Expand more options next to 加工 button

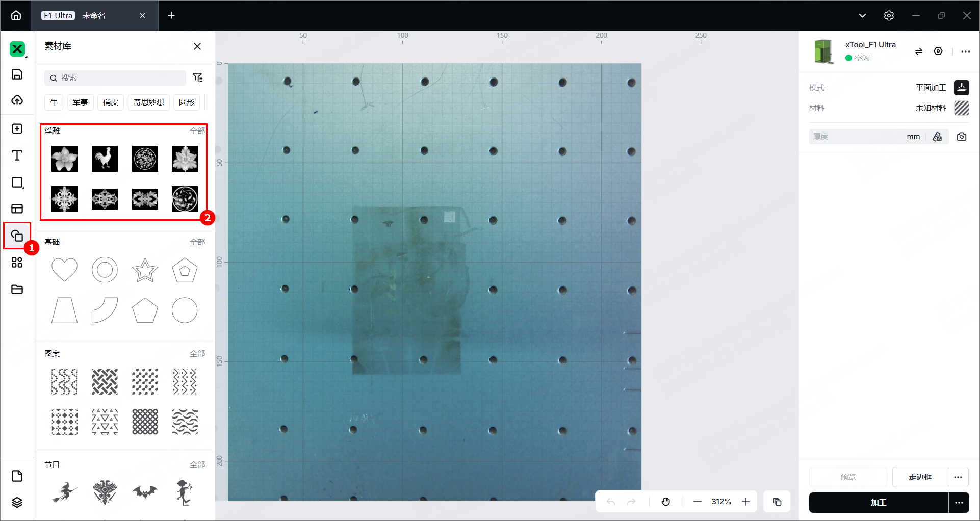point(959,503)
